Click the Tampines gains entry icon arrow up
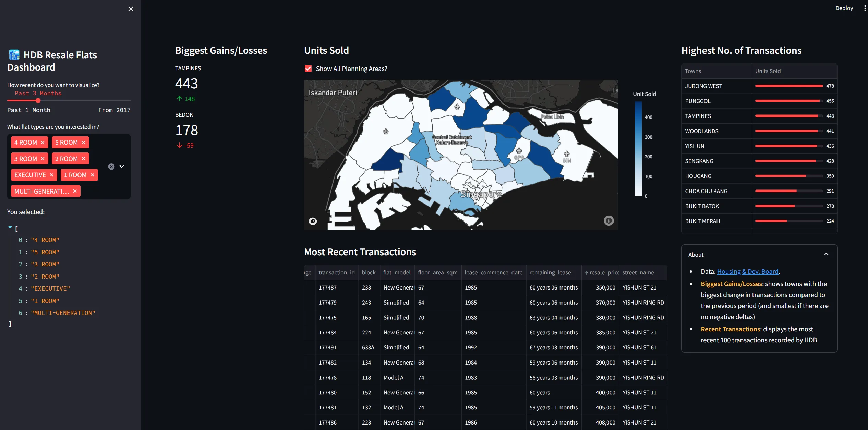Screen dimensions: 868x430 [x=179, y=99]
